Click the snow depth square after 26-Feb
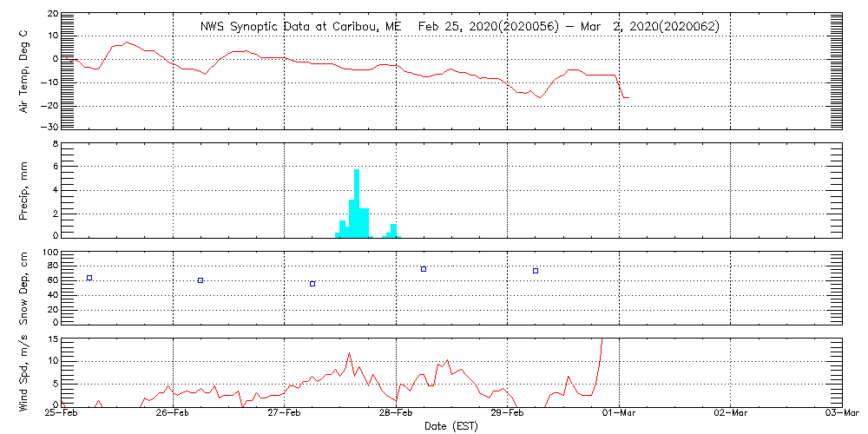 (x=201, y=280)
